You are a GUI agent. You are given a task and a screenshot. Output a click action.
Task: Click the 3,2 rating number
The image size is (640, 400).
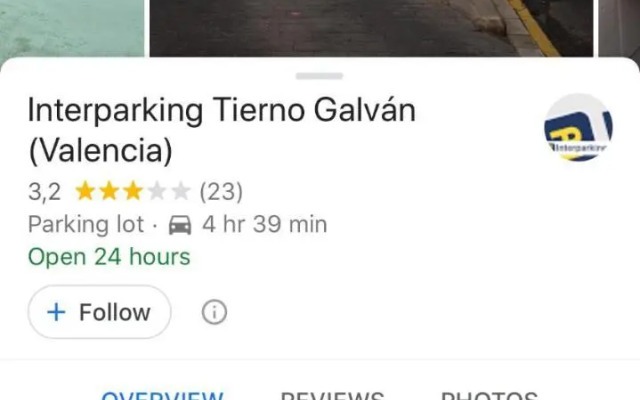pos(44,192)
